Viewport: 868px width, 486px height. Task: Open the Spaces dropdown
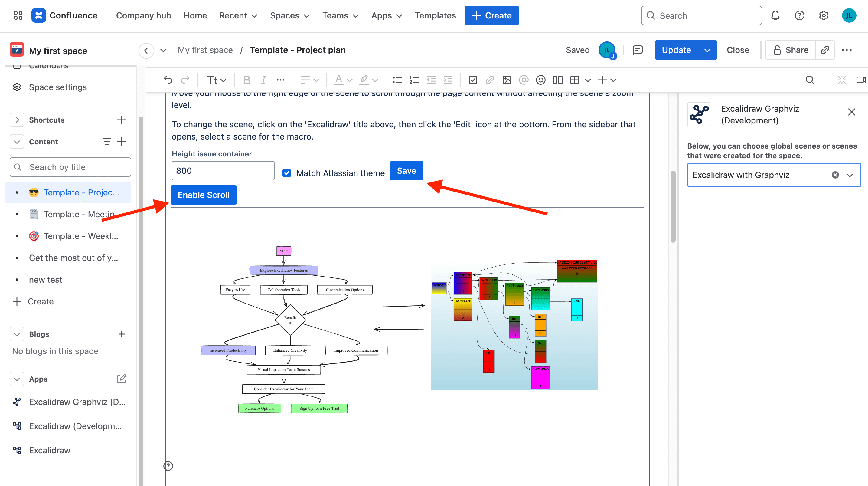(x=289, y=15)
